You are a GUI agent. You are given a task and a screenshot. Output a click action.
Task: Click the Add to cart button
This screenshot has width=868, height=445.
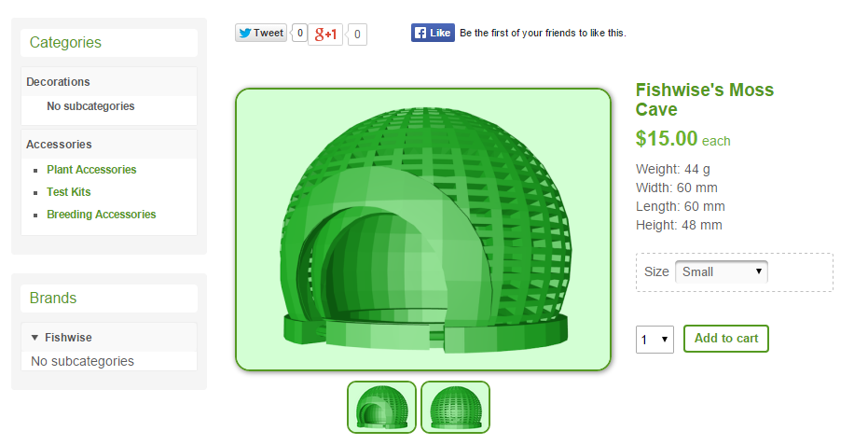[726, 339]
